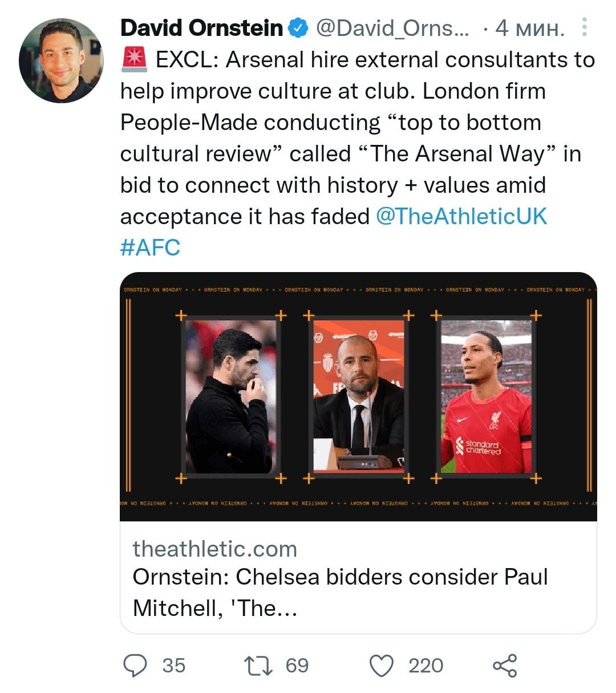Click the '4 мин.' tweet timestamp

click(530, 27)
